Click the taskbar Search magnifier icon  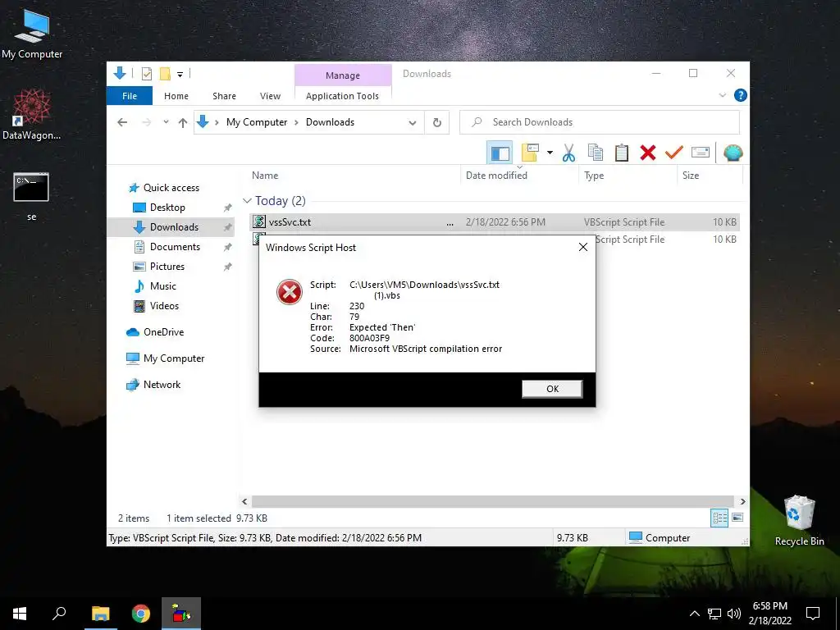pos(59,614)
